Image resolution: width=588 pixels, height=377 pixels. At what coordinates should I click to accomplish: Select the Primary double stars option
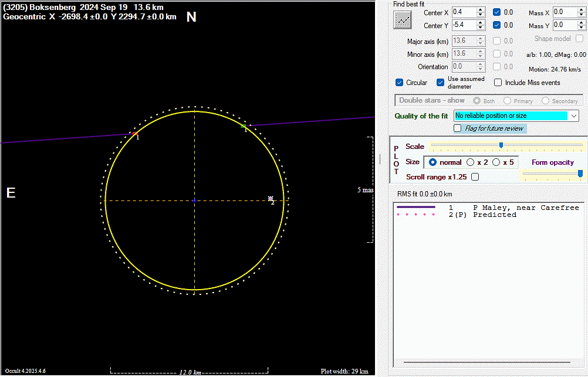click(x=508, y=101)
